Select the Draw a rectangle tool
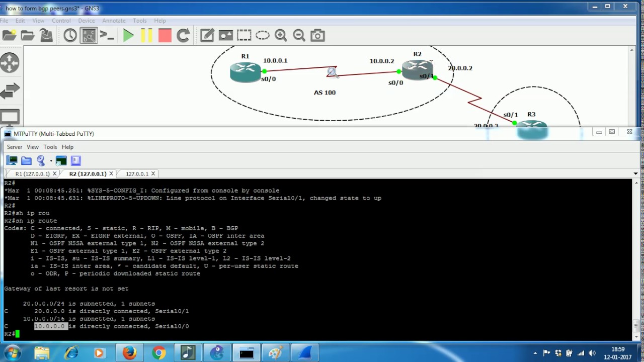Viewport: 644px width, 362px height. pyautogui.click(x=244, y=35)
